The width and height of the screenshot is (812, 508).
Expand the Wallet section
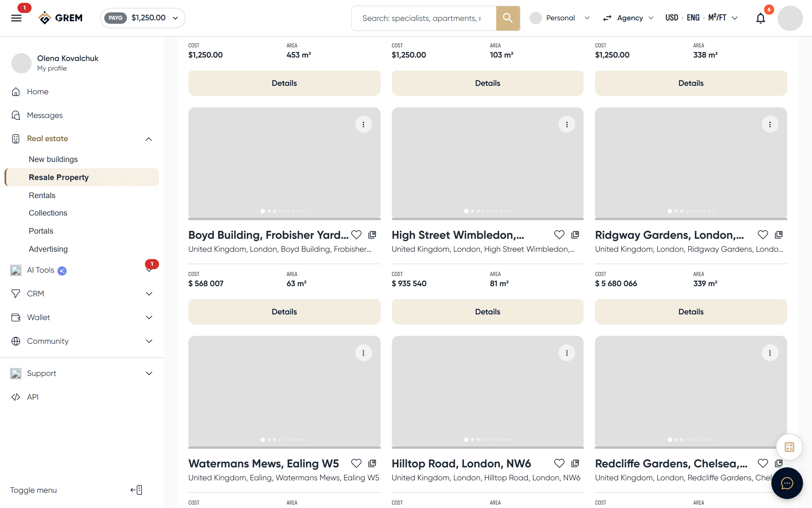149,317
